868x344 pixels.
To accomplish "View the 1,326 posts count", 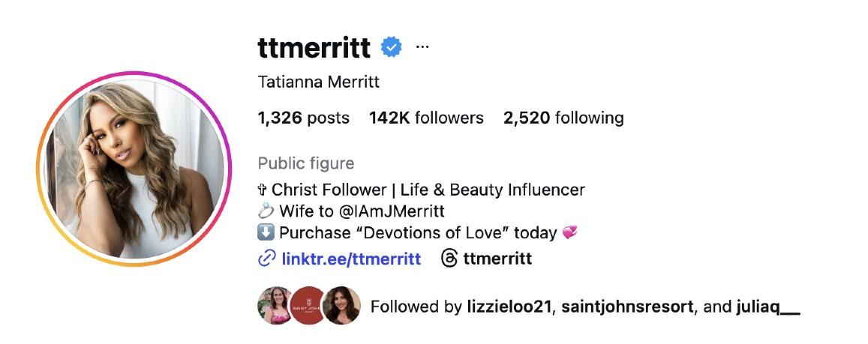I will [x=303, y=118].
